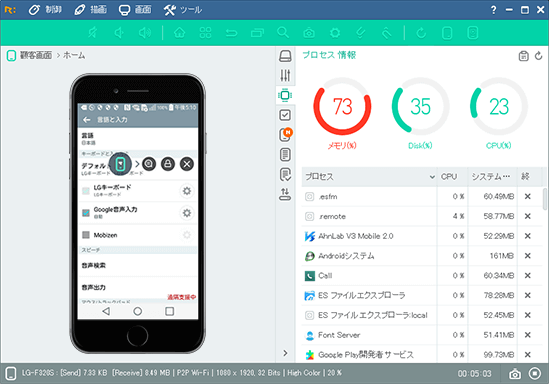Screen dimensions: 549x384
Task: Open the search magnifier in green toolbar
Action: (x=283, y=33)
